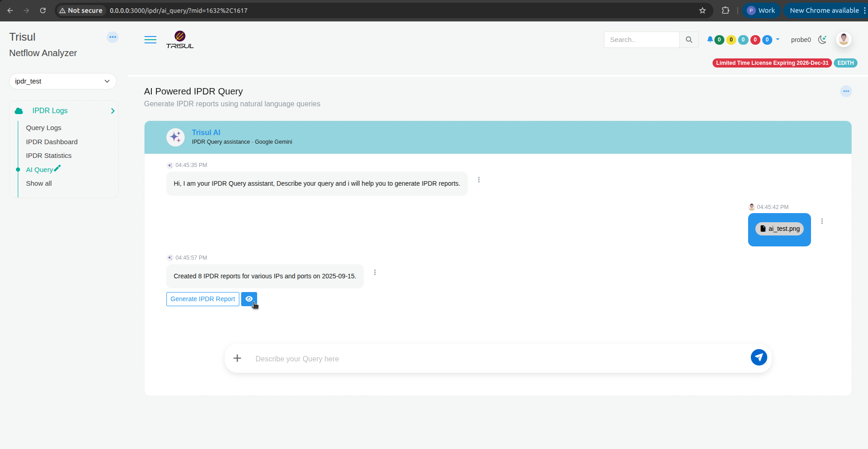Click New Chrome available update button
The height and width of the screenshot is (449, 868).
[824, 10]
